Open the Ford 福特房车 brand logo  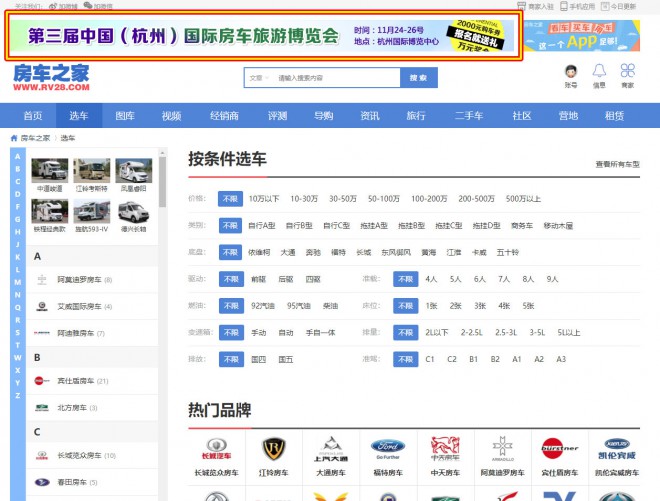388,449
